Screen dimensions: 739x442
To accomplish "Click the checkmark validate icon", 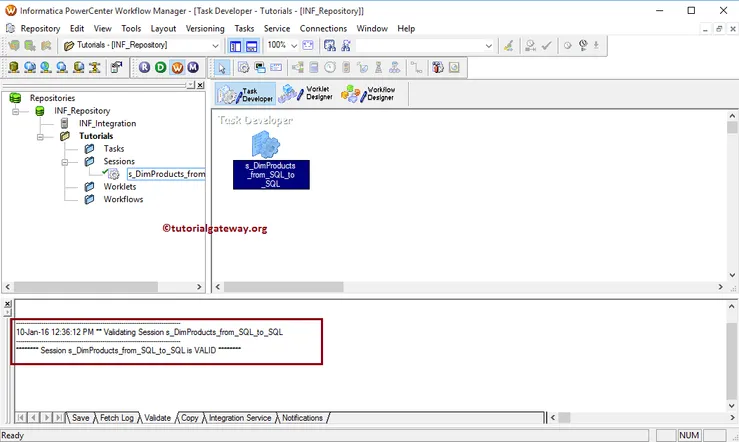I will [x=546, y=45].
